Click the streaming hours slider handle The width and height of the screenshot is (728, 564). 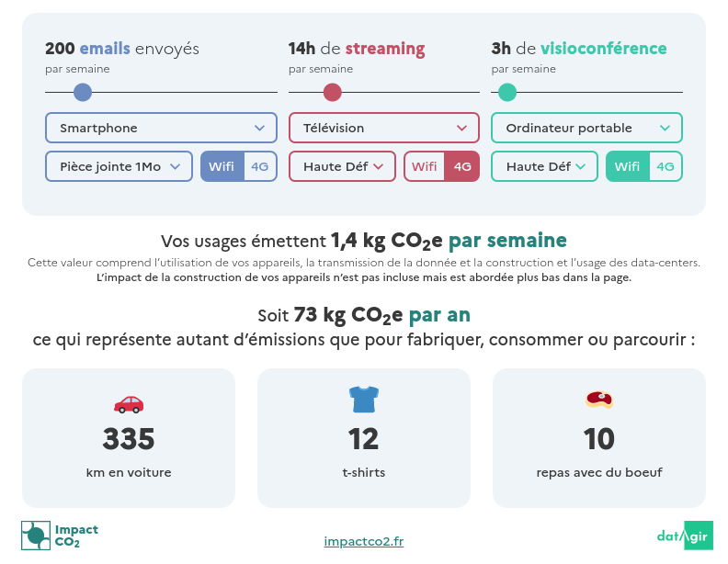point(333,92)
